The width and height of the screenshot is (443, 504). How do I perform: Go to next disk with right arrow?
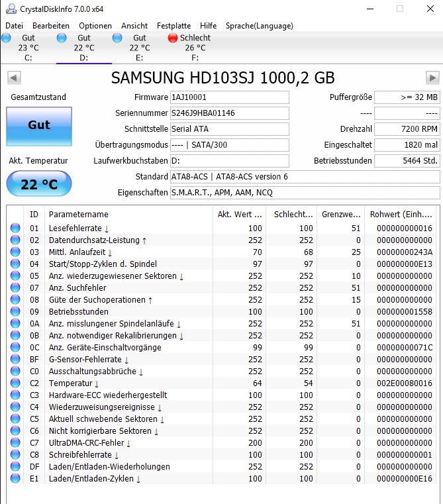(x=432, y=77)
